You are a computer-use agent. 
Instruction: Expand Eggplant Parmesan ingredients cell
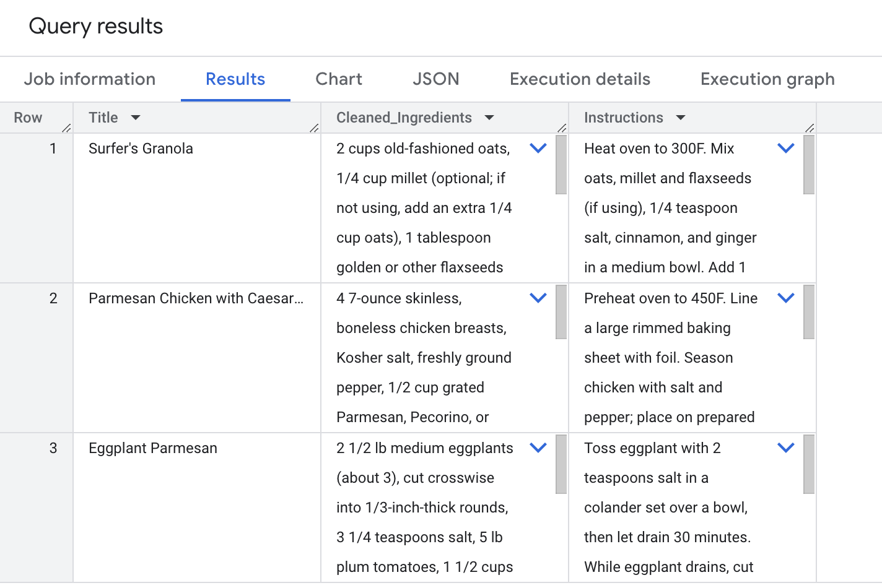click(538, 448)
